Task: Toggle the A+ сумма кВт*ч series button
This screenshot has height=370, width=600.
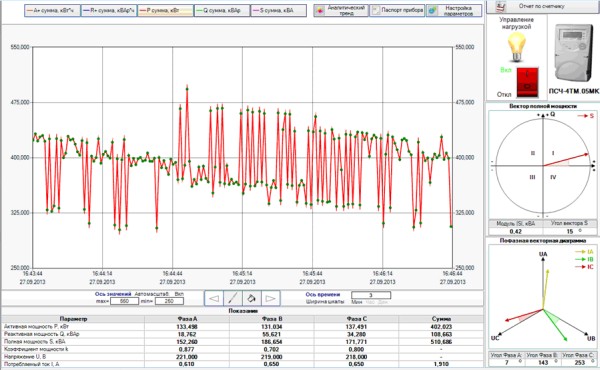Action: coord(52,11)
